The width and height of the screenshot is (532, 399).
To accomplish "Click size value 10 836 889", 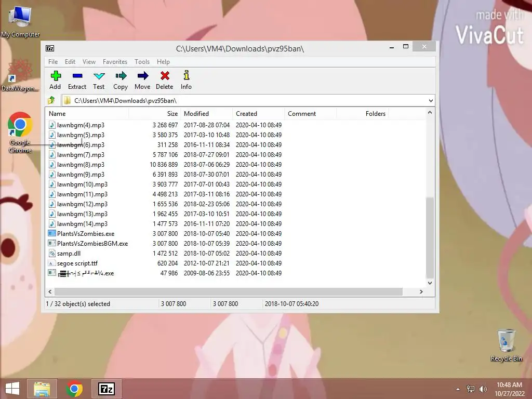I will [x=164, y=164].
